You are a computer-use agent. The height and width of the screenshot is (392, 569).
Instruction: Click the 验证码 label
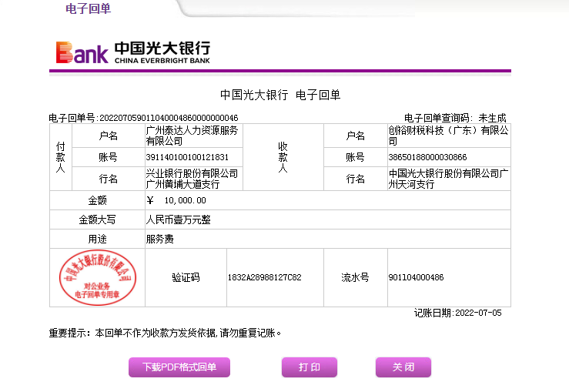[186, 277]
